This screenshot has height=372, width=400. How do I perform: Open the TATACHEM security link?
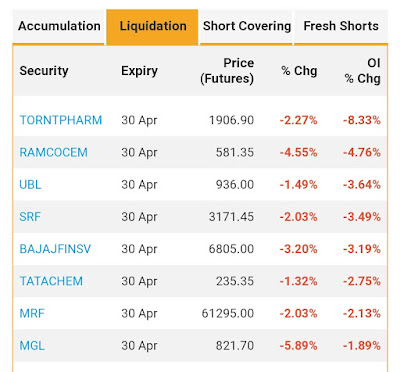click(x=51, y=281)
